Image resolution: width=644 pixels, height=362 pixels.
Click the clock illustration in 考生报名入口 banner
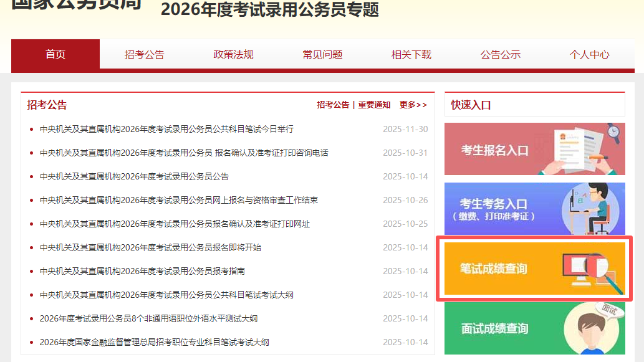point(613,133)
